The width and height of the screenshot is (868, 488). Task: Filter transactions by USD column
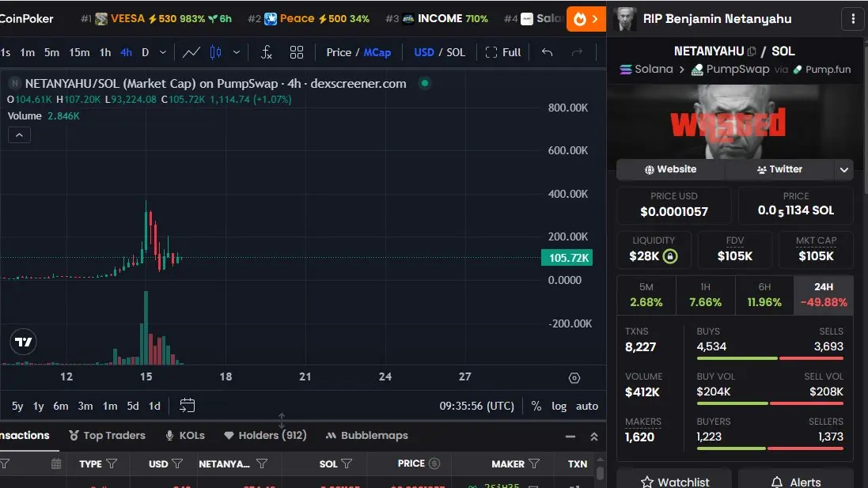[x=177, y=463]
